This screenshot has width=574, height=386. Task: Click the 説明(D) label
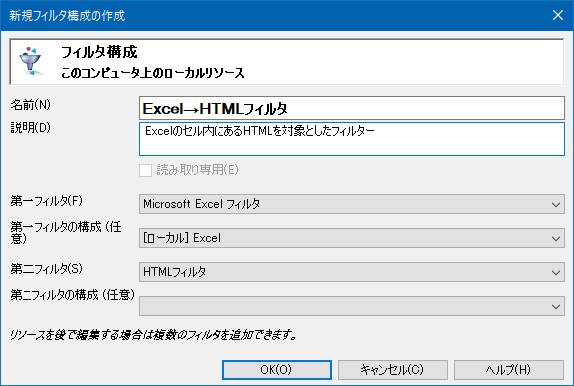click(x=30, y=128)
